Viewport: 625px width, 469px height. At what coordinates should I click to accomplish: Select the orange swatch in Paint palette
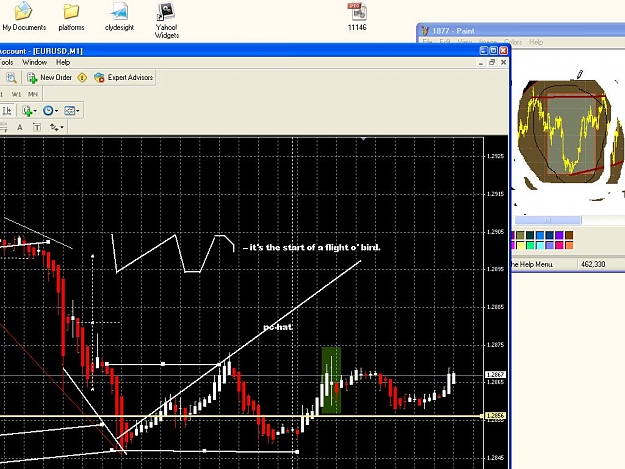(569, 245)
